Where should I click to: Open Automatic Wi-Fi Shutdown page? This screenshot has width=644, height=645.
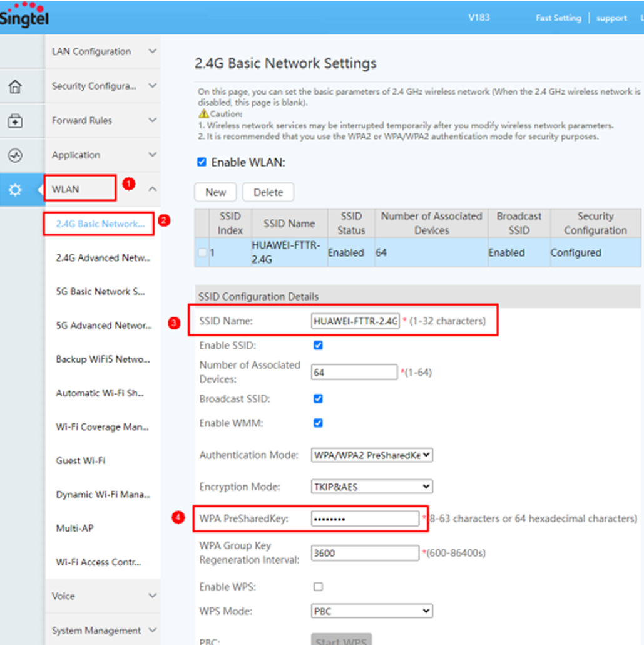point(100,393)
